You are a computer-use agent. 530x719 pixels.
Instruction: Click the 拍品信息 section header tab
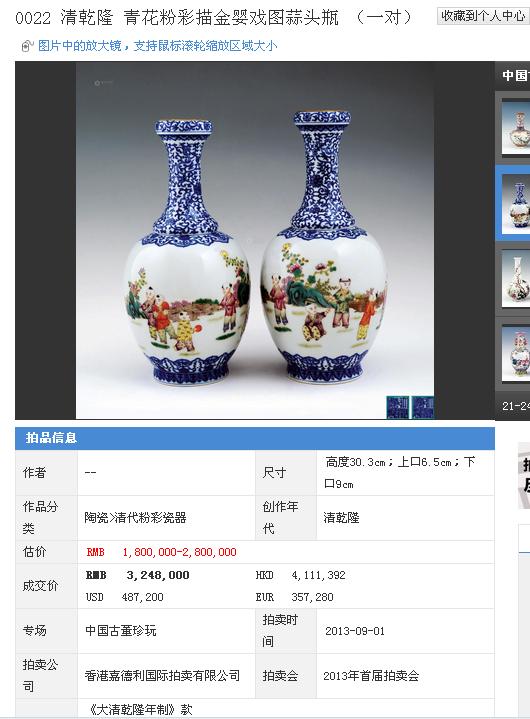(51, 438)
